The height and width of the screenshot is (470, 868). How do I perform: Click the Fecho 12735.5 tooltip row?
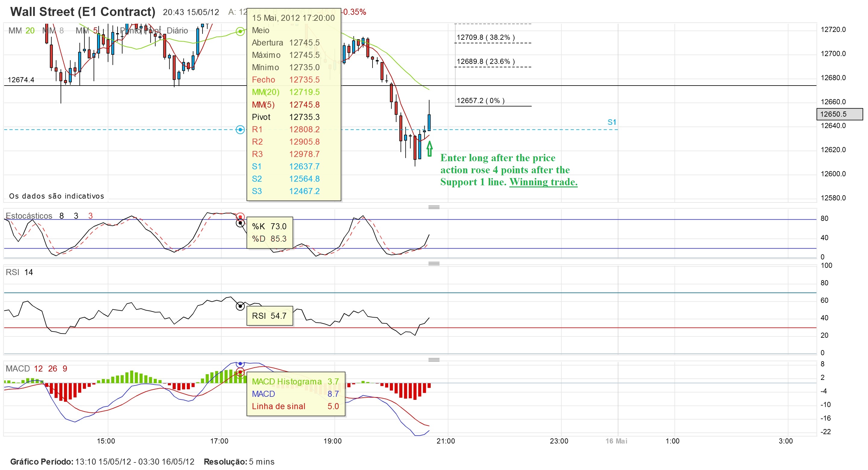tap(286, 80)
